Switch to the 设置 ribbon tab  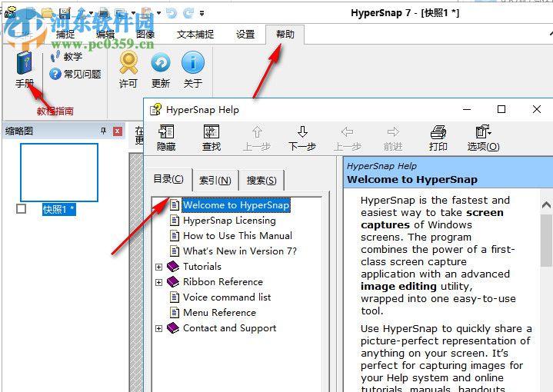(245, 34)
